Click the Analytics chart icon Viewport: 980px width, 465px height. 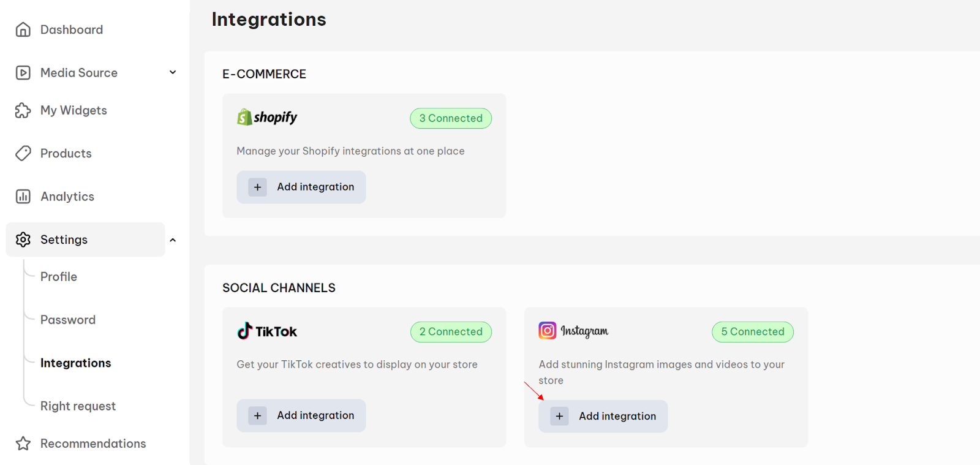point(23,197)
